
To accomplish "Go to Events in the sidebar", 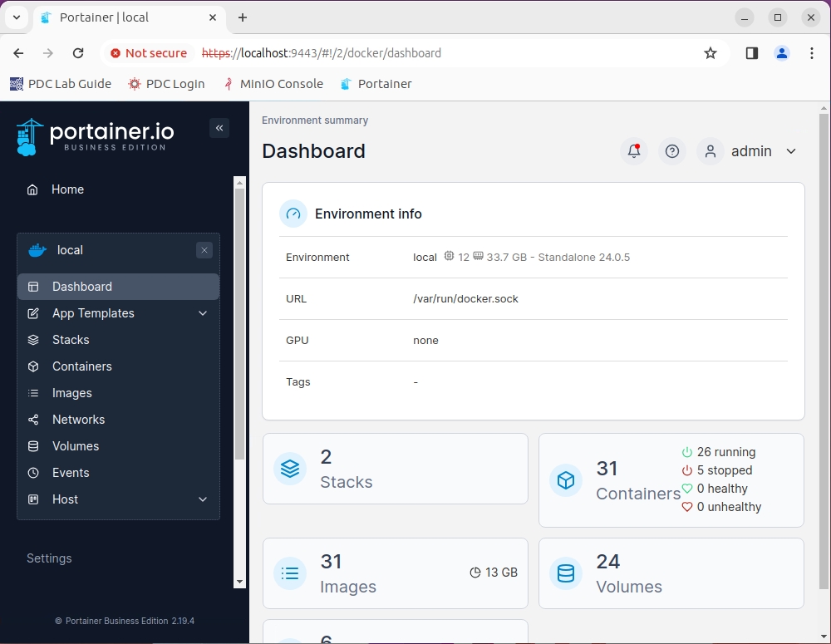I will coord(71,473).
